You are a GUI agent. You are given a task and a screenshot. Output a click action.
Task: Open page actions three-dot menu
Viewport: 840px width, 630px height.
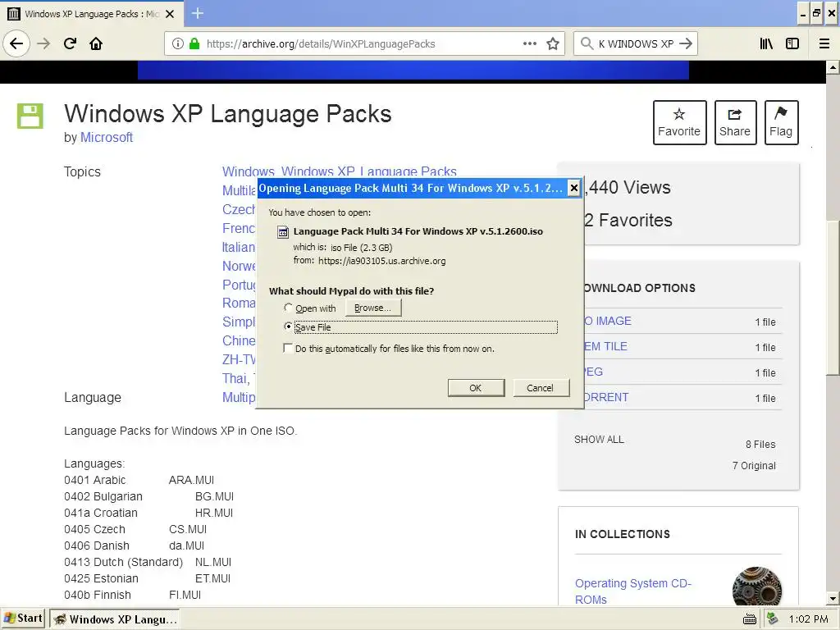[x=529, y=43]
